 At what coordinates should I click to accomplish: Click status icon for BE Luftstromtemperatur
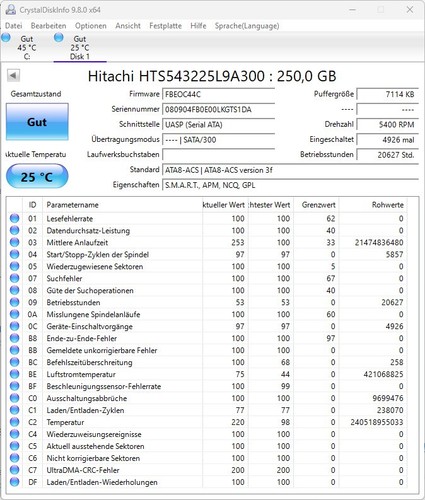pyautogui.click(x=14, y=374)
